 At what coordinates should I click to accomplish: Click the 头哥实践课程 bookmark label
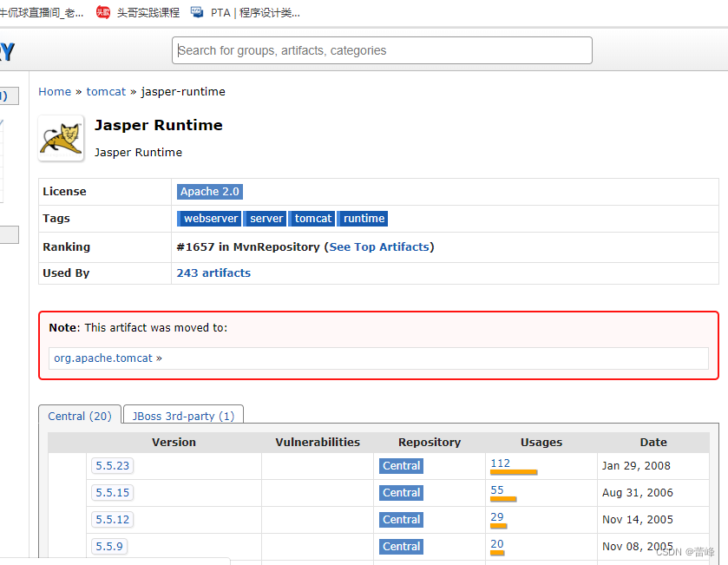(148, 12)
